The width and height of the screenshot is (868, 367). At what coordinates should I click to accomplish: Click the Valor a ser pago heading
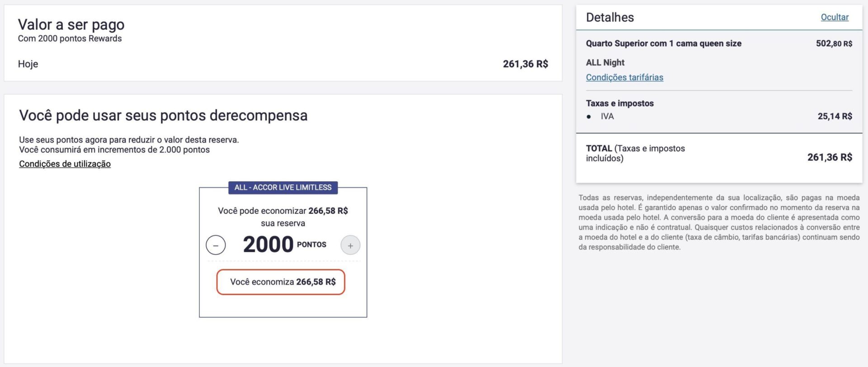[x=71, y=24]
